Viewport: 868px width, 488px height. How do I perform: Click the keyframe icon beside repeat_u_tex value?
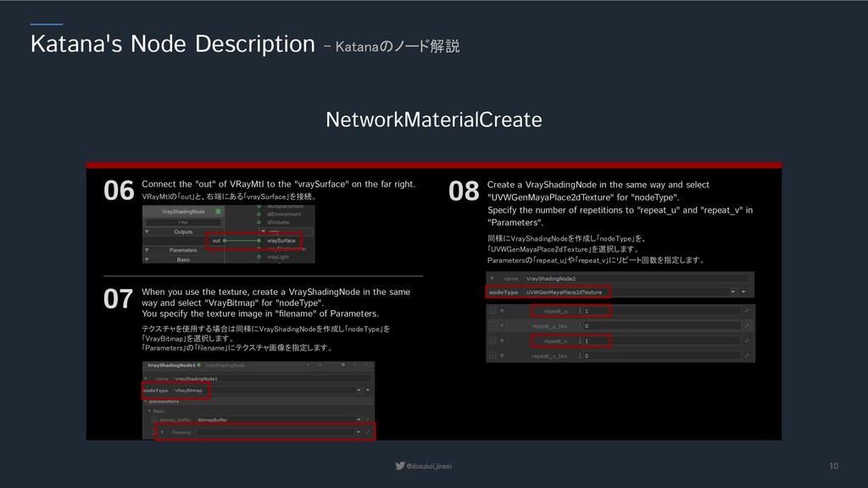coord(580,326)
